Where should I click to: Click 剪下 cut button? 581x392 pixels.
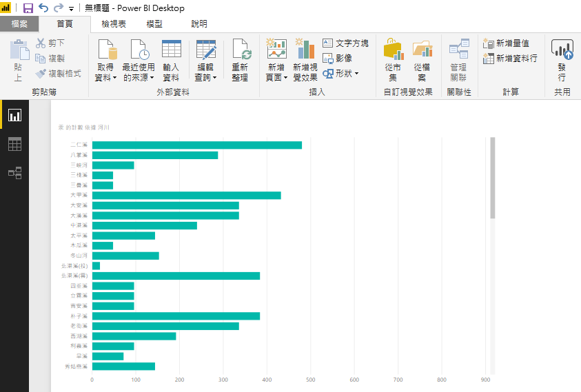pos(50,43)
